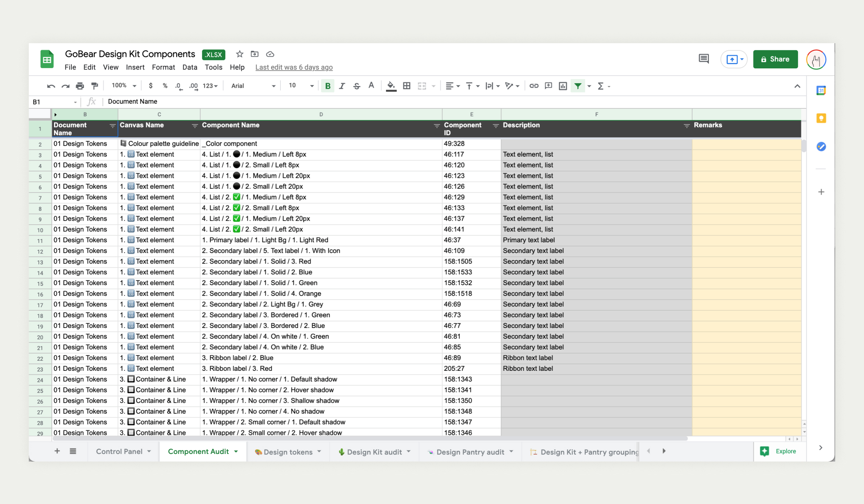Click the Name box showing B1
Viewport: 864px width, 504px height.
coord(54,102)
